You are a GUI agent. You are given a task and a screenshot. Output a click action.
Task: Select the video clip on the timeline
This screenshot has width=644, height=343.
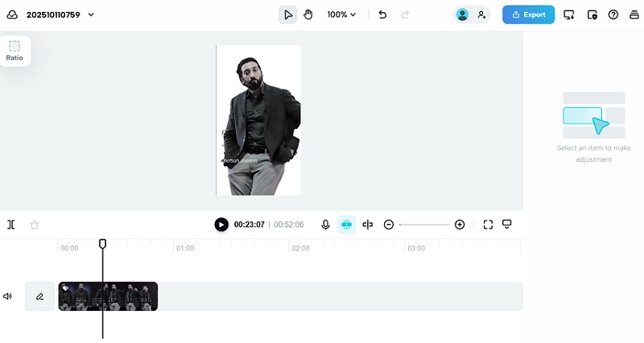pos(108,296)
